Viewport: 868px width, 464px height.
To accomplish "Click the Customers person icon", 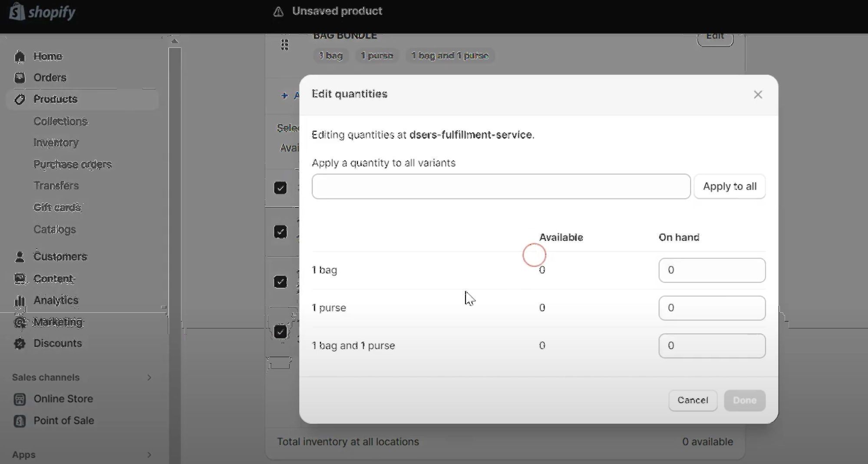I will (x=20, y=257).
